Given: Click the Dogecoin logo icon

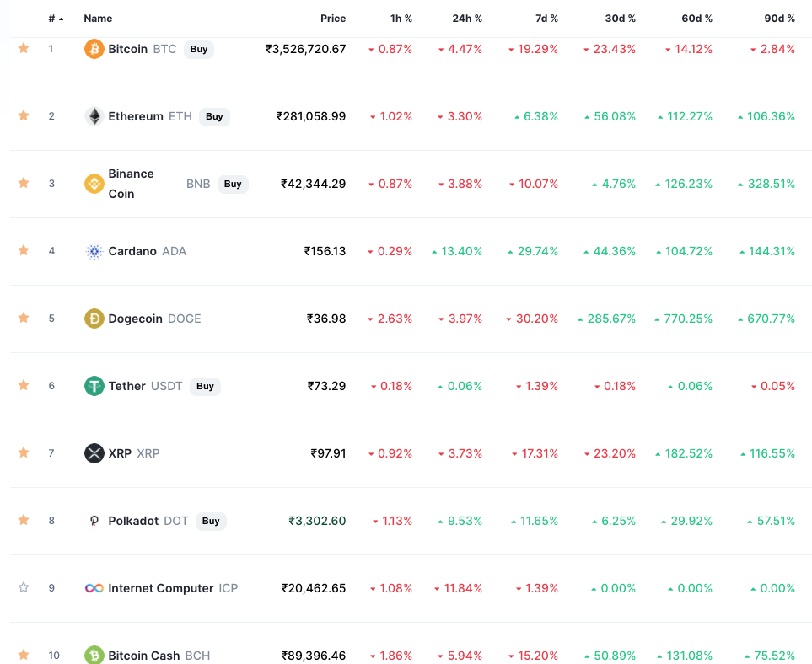Looking at the screenshot, I should (x=94, y=319).
